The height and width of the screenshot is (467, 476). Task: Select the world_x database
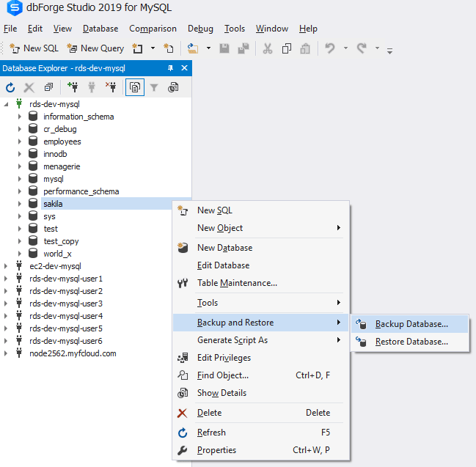pyautogui.click(x=57, y=254)
